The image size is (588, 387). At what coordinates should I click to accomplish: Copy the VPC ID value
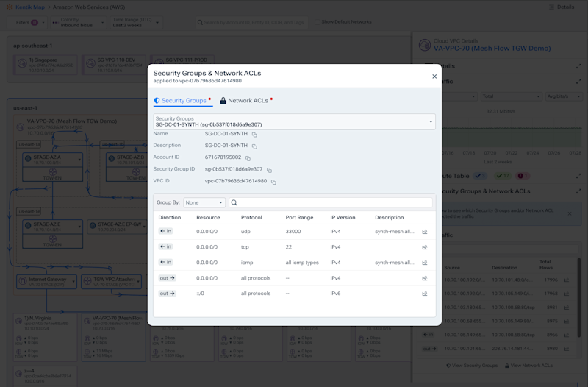pyautogui.click(x=273, y=182)
